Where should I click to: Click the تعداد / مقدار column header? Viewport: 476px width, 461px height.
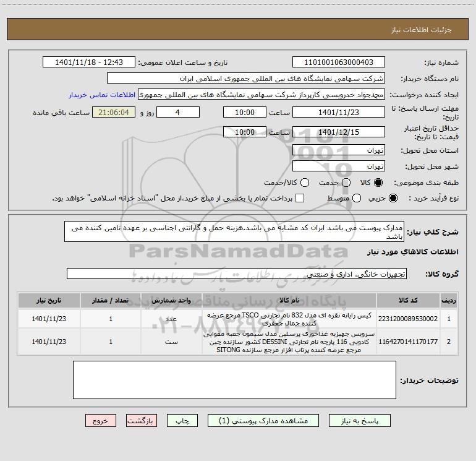[x=111, y=300]
